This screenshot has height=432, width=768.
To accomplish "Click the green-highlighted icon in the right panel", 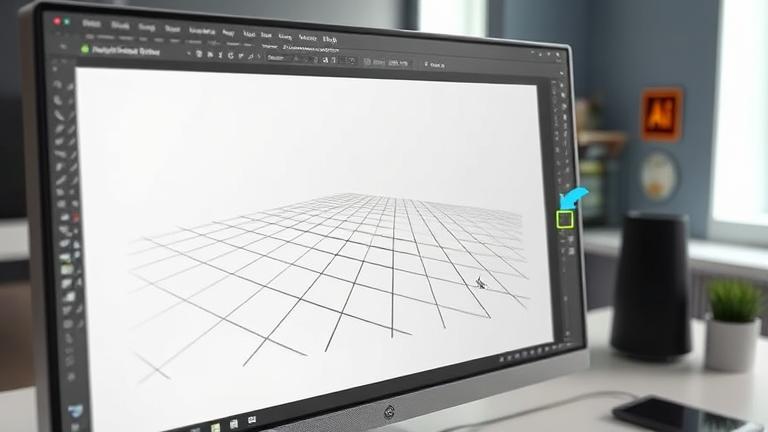I will 565,219.
